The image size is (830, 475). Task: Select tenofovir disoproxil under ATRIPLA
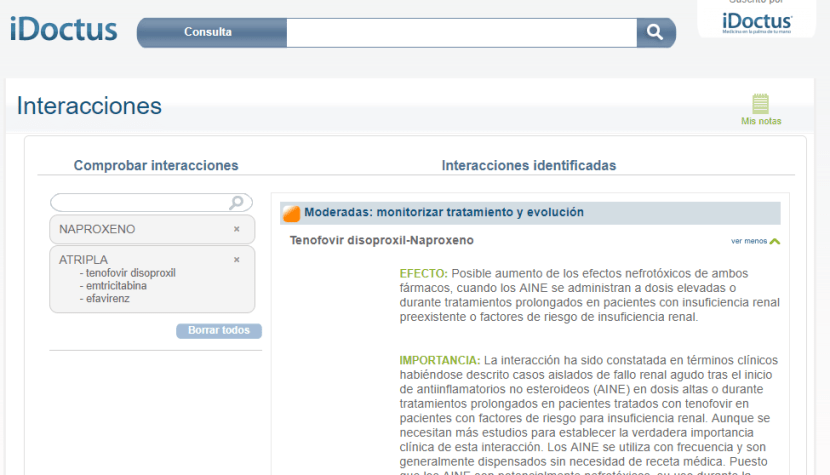click(x=130, y=272)
